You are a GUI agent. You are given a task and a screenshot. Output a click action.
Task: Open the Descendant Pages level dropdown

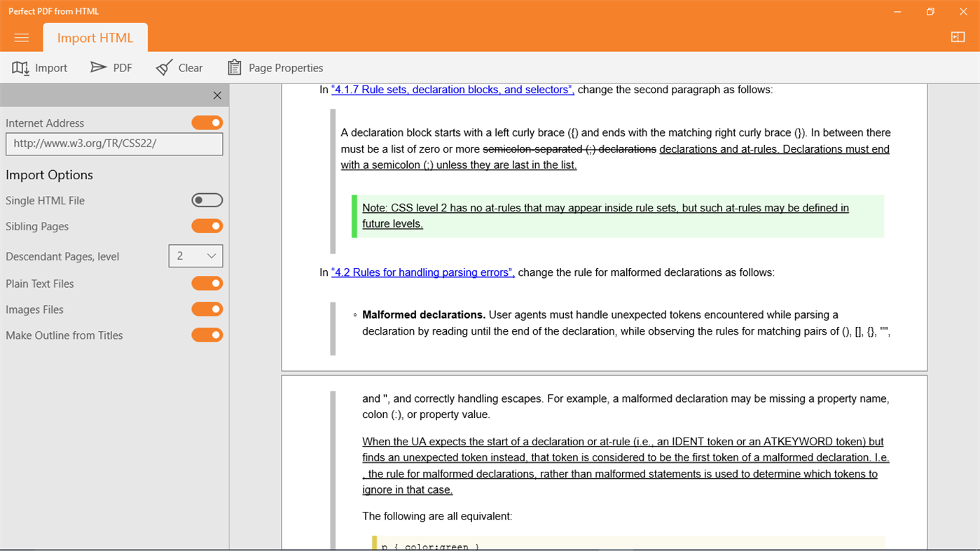(x=195, y=256)
